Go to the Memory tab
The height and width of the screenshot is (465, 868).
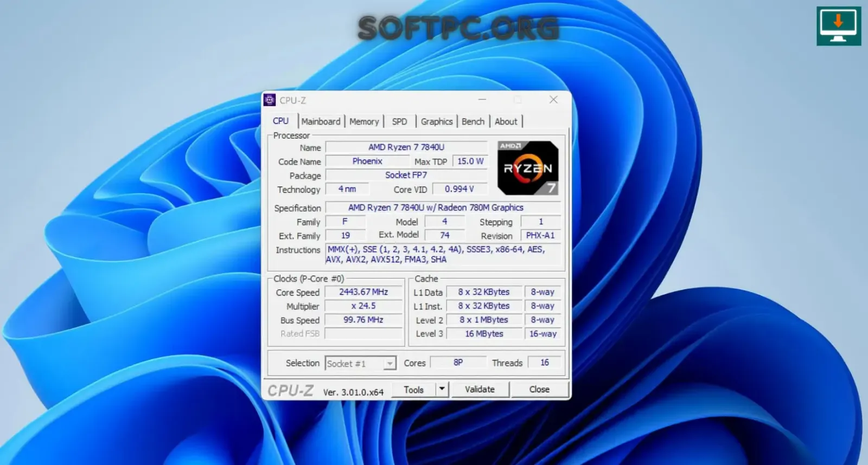click(x=364, y=121)
